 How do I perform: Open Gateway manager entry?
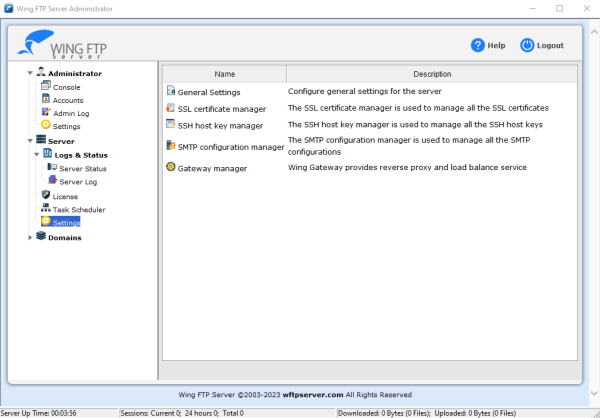[x=212, y=168]
